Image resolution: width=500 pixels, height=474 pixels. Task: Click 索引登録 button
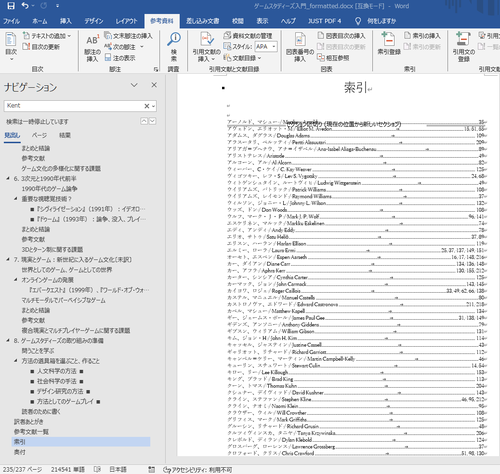pos(389,43)
